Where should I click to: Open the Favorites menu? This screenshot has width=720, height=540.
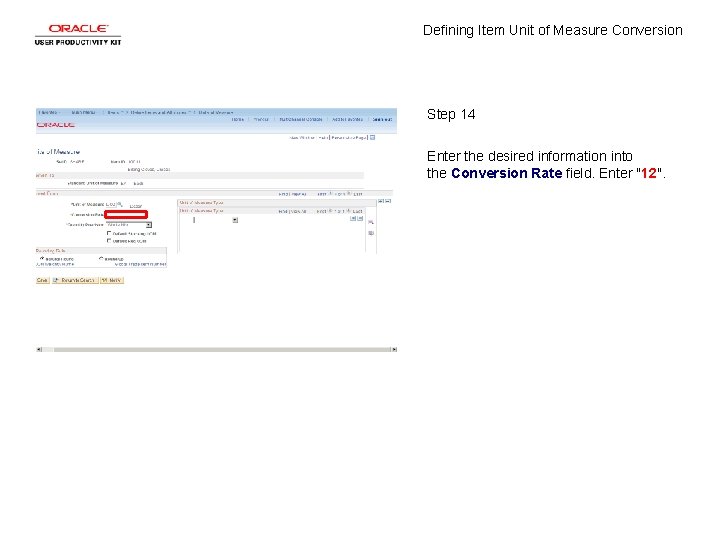[x=48, y=112]
